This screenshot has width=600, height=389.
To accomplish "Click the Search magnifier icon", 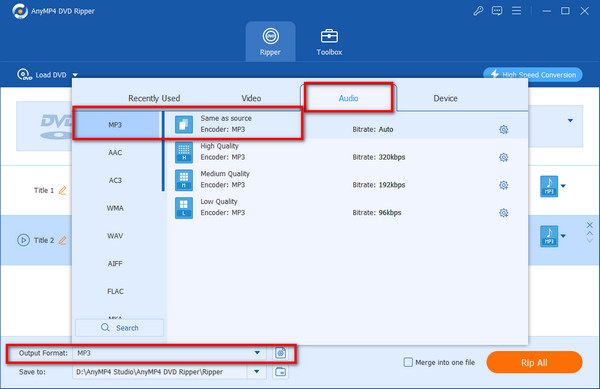I will [x=105, y=327].
